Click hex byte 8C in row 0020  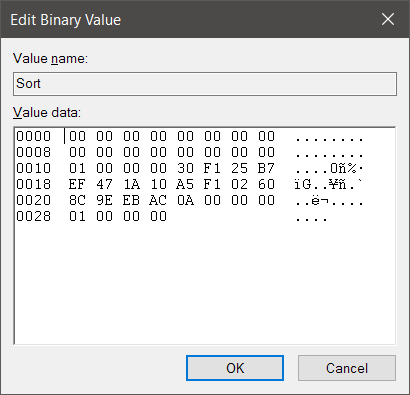[x=77, y=200]
